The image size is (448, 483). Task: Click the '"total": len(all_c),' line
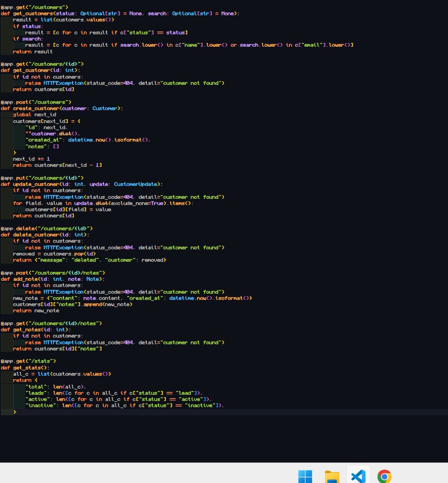click(56, 387)
